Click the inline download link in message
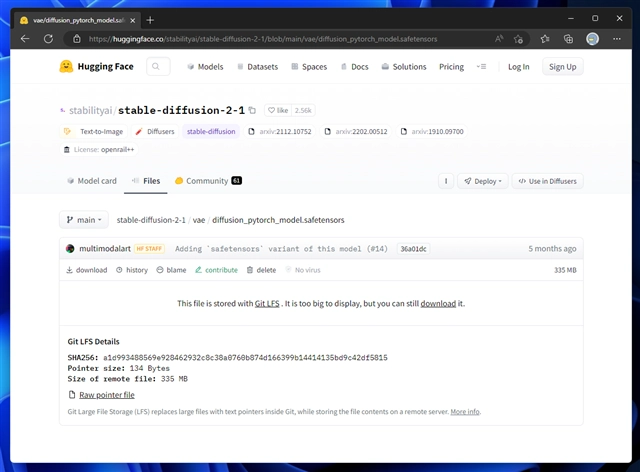 tap(438, 303)
